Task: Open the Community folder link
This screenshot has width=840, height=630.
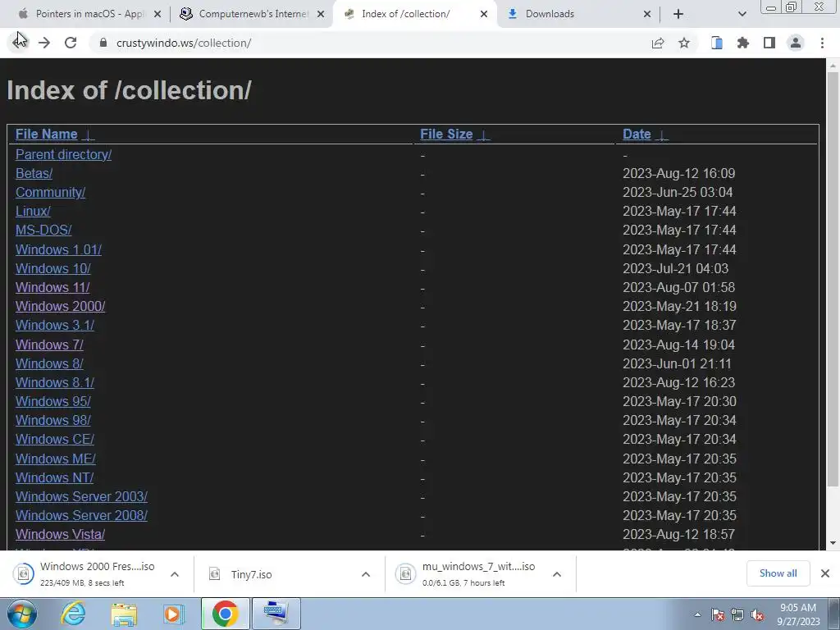Action: [50, 192]
